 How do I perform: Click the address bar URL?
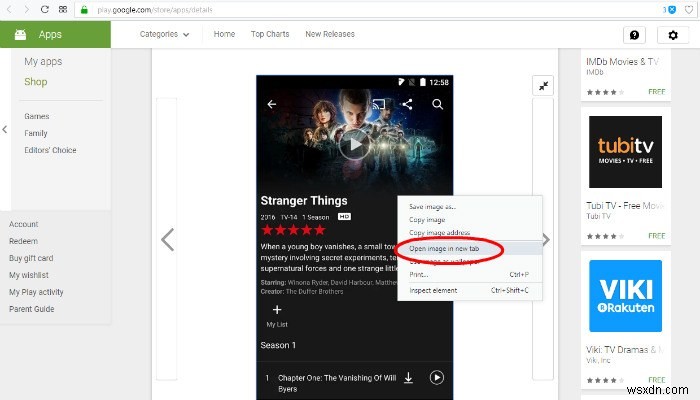pyautogui.click(x=155, y=10)
